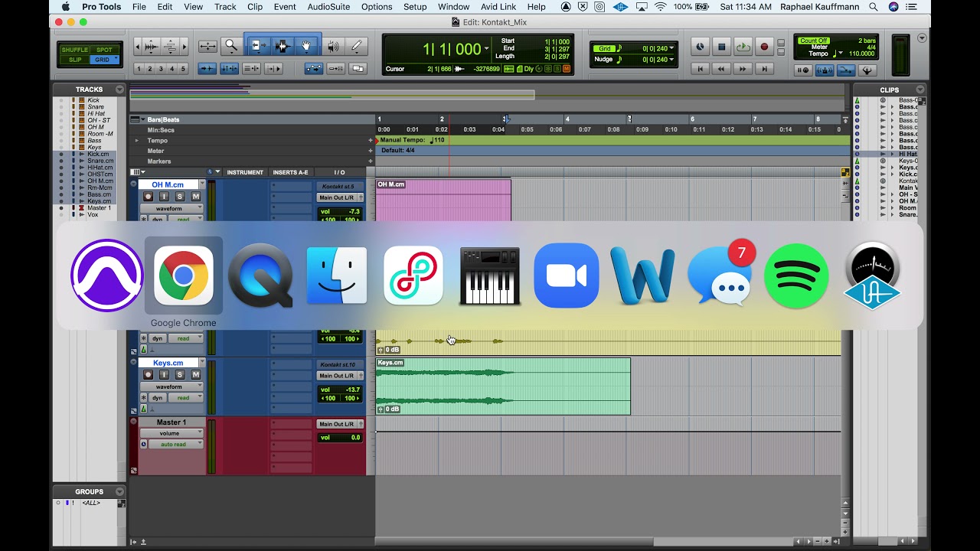This screenshot has width=980, height=551.
Task: Click the horizontal zoom-in right arrow
Action: click(185, 47)
